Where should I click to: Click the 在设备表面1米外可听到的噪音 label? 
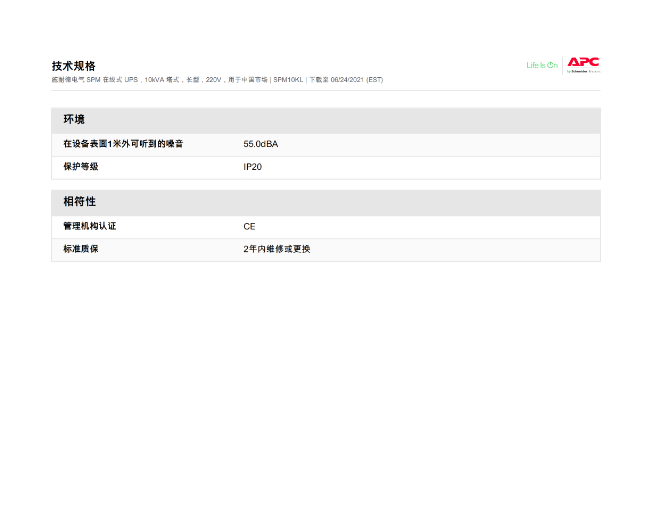(123, 144)
